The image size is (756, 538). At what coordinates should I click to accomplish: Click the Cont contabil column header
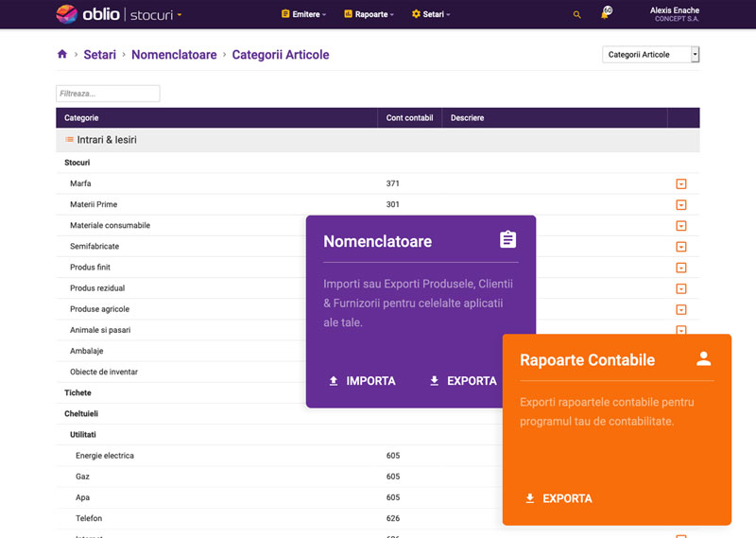[409, 118]
